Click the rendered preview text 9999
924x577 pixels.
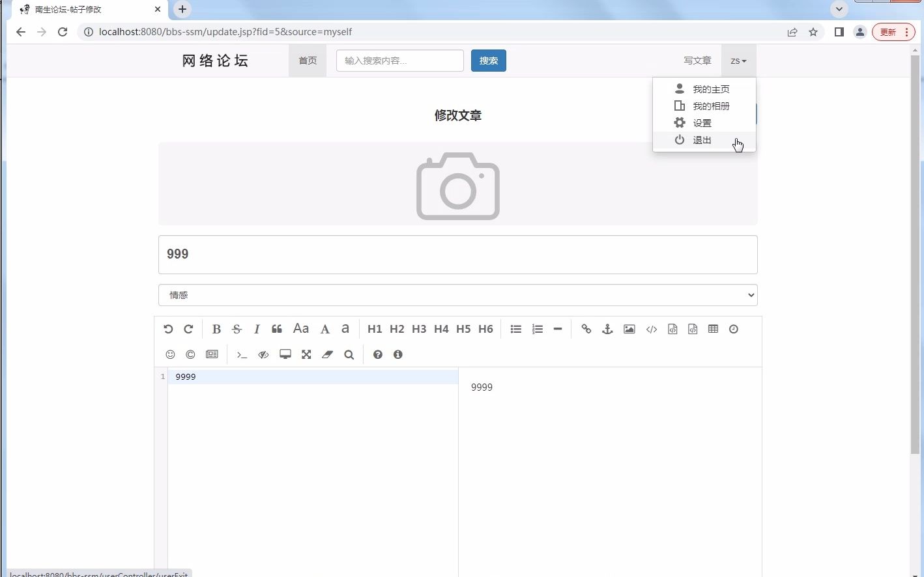point(482,387)
